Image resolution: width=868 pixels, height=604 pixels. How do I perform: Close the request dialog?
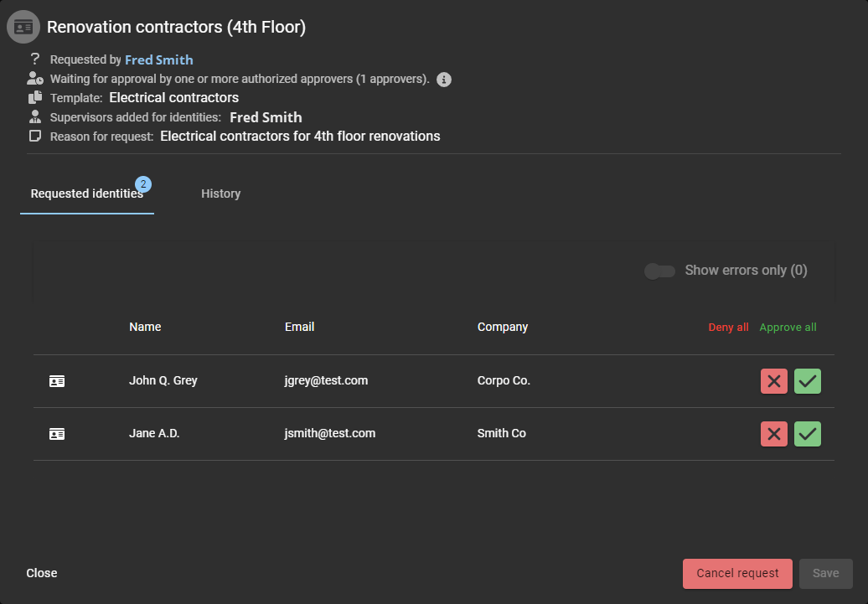click(42, 573)
